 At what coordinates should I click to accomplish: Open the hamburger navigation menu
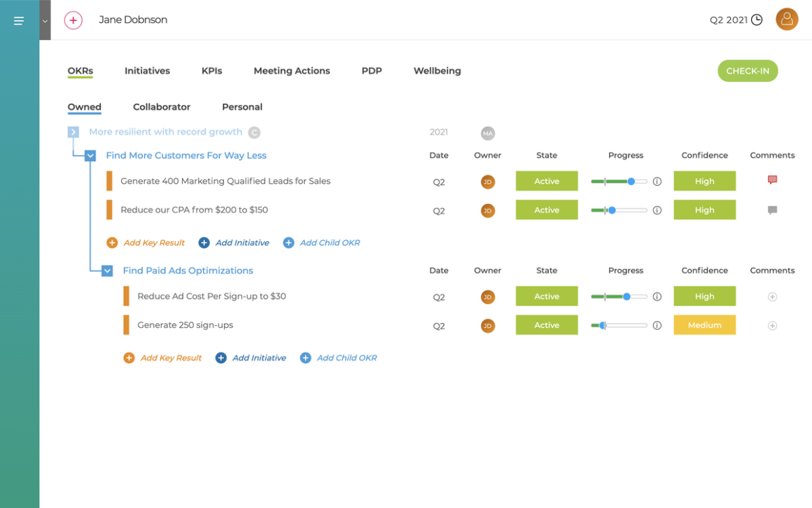(x=18, y=20)
